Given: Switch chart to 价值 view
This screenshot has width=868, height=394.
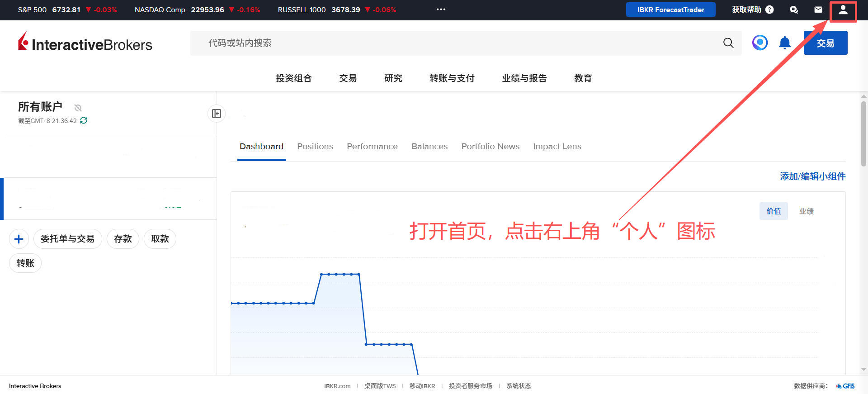Looking at the screenshot, I should pyautogui.click(x=774, y=211).
